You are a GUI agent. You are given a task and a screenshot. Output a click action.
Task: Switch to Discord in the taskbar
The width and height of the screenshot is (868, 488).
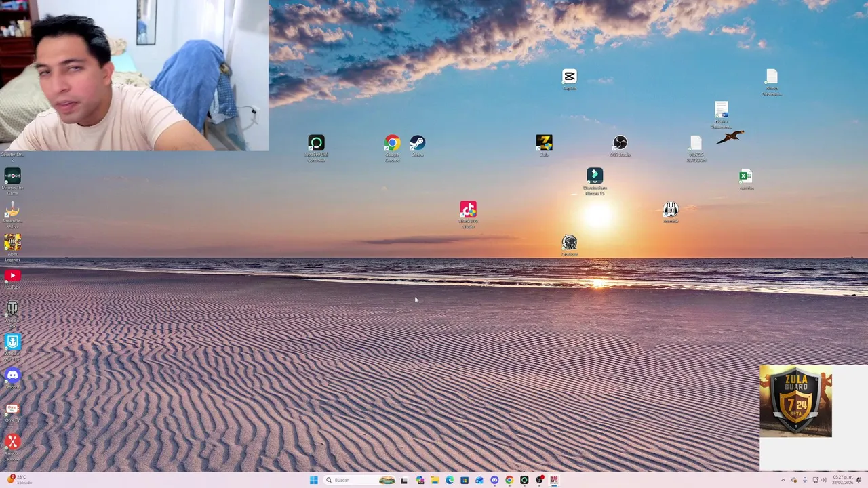coord(494,480)
